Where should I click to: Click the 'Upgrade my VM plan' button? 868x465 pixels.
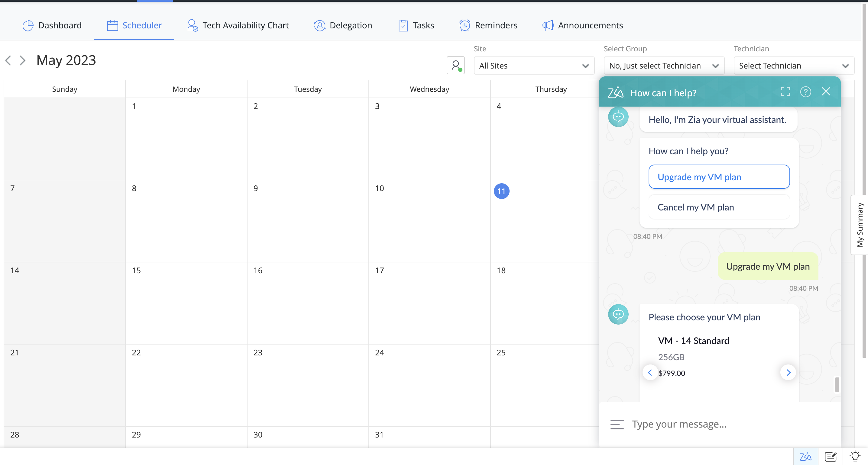click(x=719, y=177)
